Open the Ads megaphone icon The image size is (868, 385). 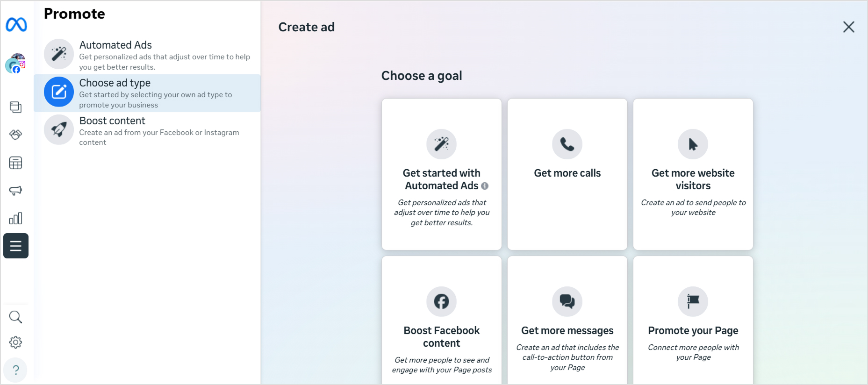click(x=15, y=190)
